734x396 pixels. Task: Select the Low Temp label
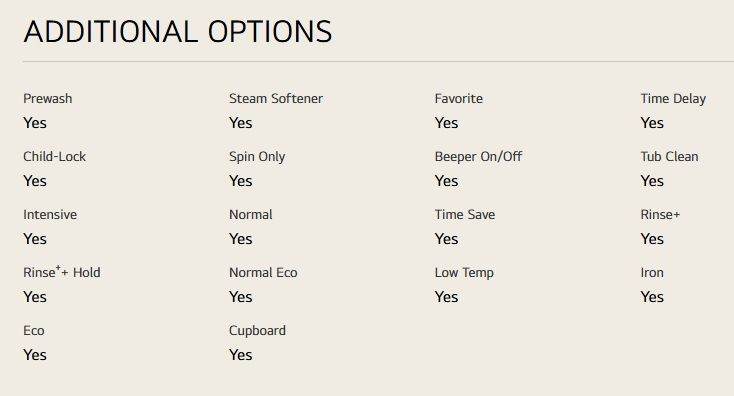click(x=464, y=273)
